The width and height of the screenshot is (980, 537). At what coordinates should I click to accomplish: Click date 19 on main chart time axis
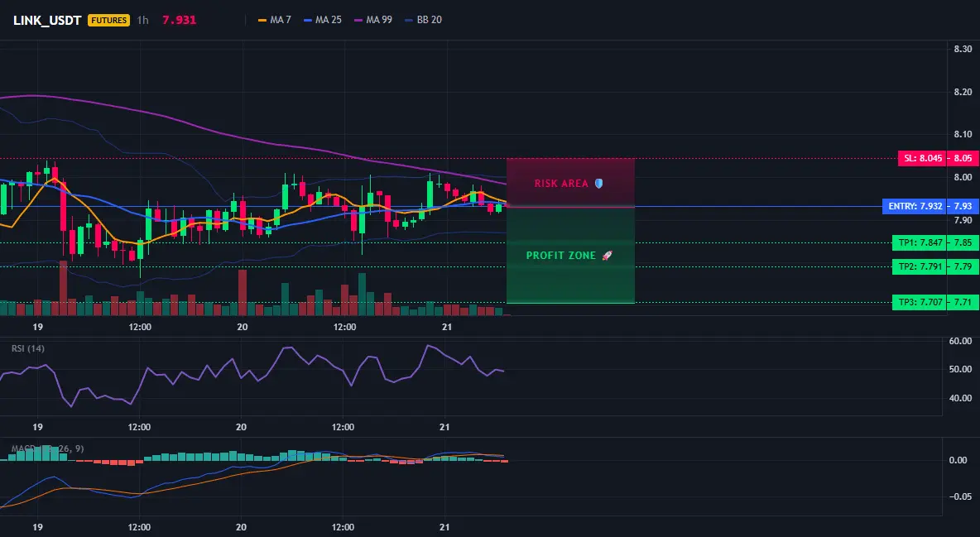point(37,327)
